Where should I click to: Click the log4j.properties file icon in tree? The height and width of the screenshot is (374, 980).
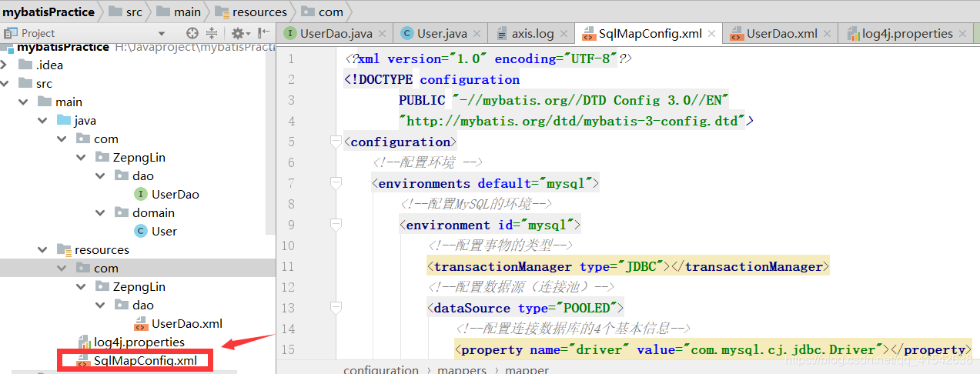point(84,342)
